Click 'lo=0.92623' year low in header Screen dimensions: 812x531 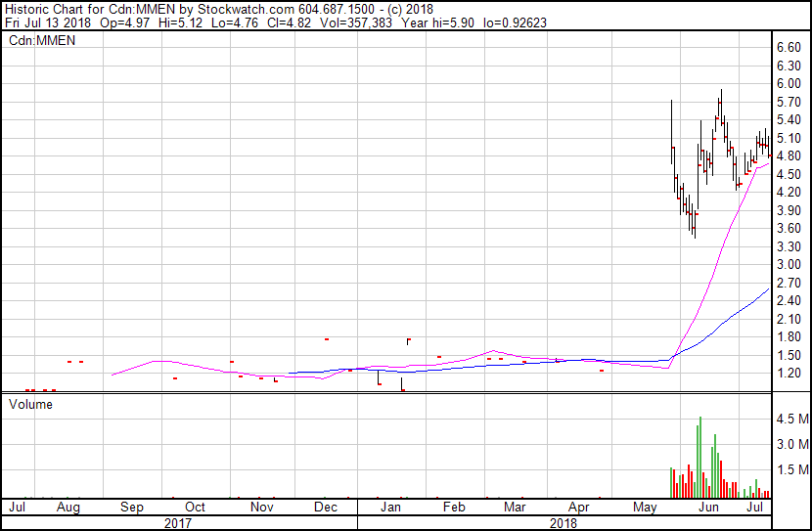coord(515,23)
